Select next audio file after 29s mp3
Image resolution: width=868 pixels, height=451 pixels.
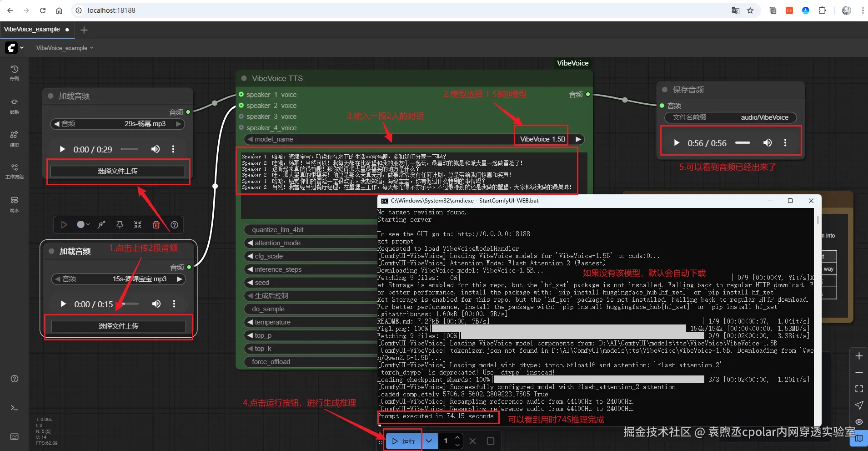(x=179, y=124)
